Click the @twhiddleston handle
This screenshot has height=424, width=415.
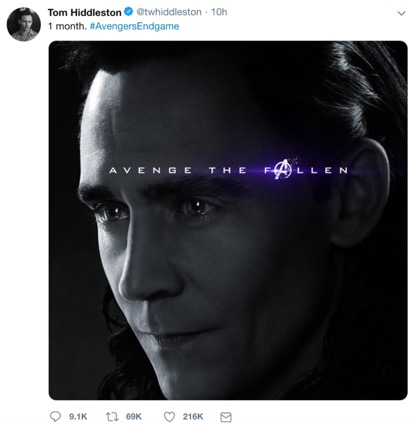pos(168,12)
